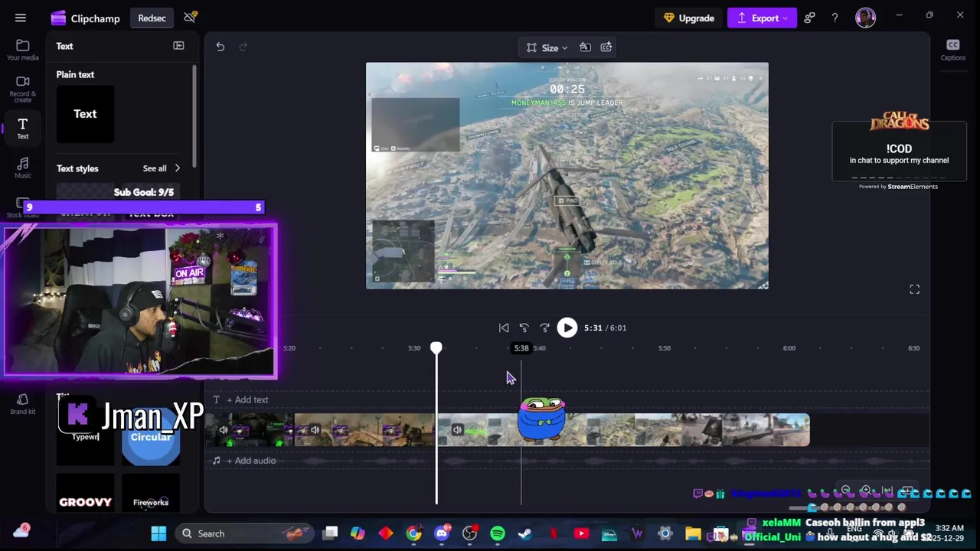The image size is (980, 551).
Task: Open the Your media sidebar tab
Action: tap(23, 51)
